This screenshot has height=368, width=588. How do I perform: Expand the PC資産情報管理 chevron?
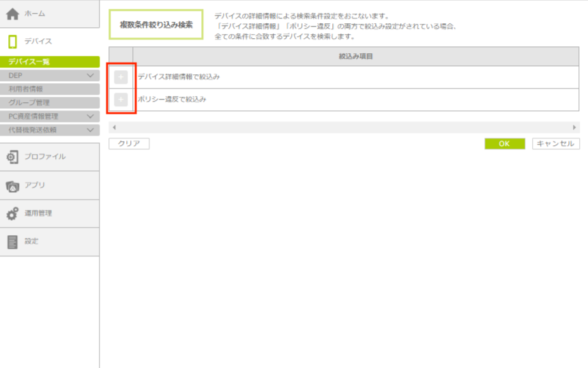(91, 117)
